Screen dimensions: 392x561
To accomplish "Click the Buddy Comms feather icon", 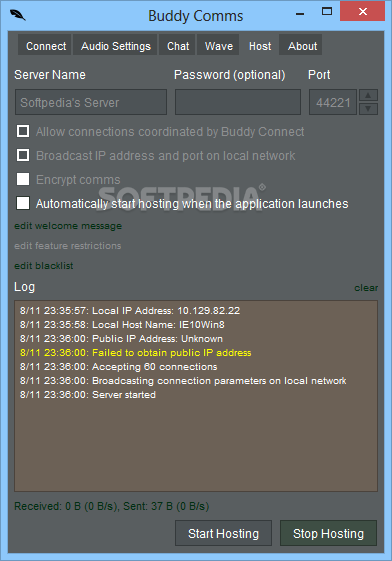I will pos(18,15).
